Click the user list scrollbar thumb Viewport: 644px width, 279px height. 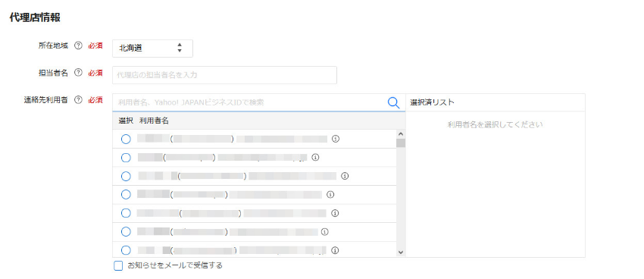point(401,143)
